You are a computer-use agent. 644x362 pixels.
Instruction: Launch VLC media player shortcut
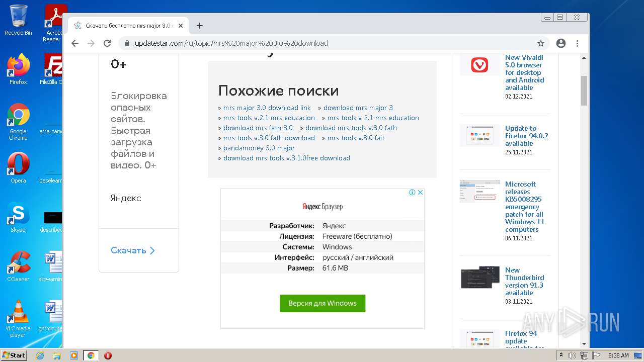pos(18,319)
